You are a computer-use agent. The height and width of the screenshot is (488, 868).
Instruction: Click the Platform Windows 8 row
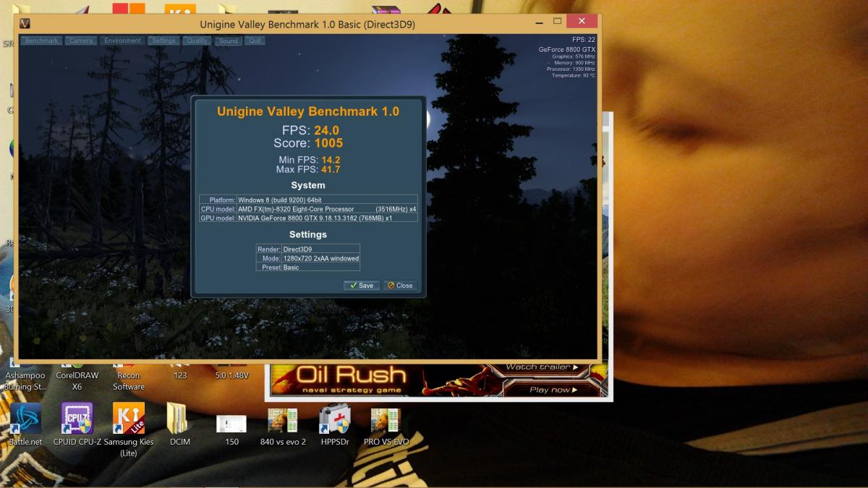click(x=308, y=200)
